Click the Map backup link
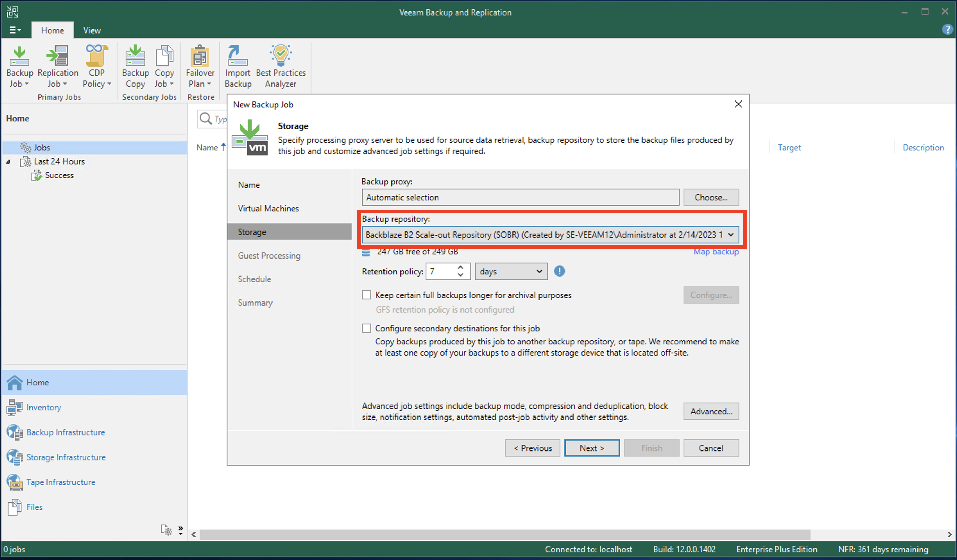 click(716, 251)
